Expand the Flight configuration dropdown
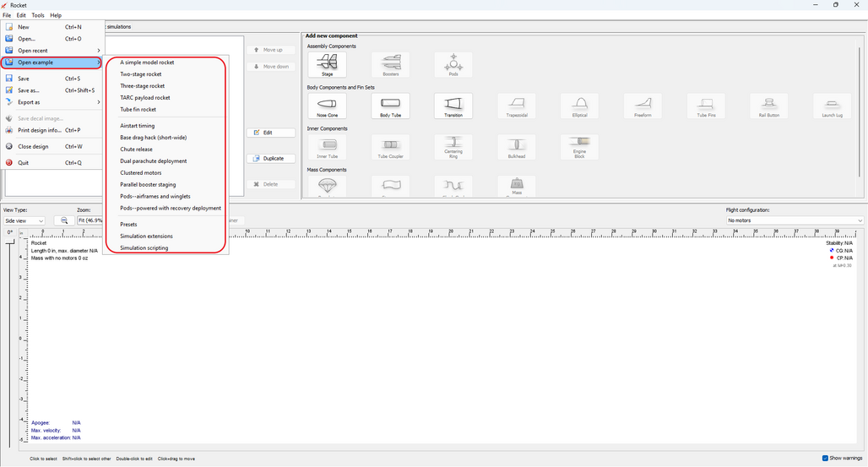Viewport: 868px width, 467px height. [795, 220]
